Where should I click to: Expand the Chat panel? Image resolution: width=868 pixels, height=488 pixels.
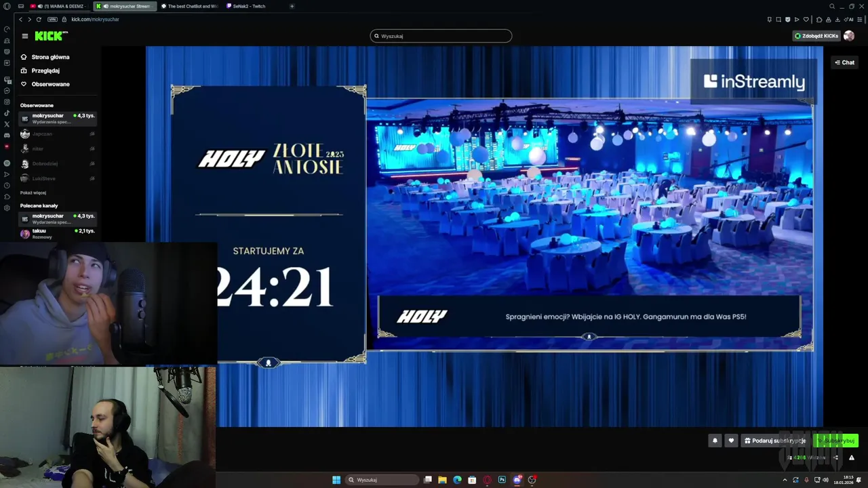(844, 62)
